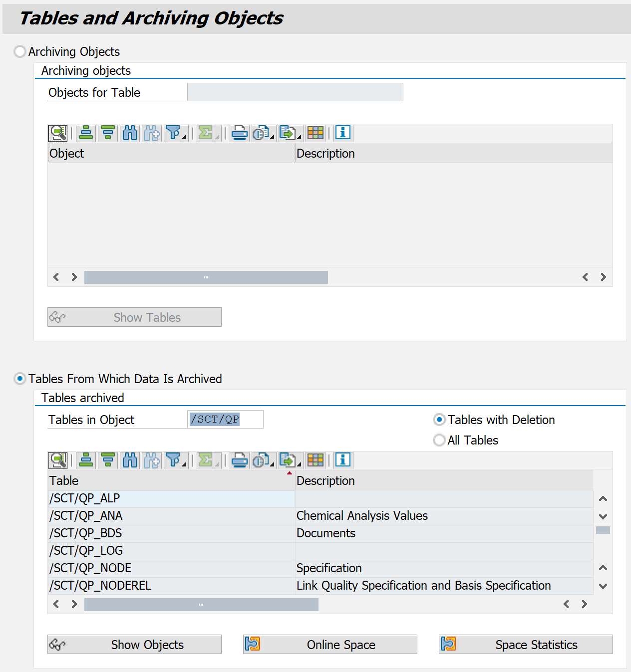This screenshot has height=672, width=631.
Task: Open export dropdown in lower table toolbar
Action: pos(299,464)
